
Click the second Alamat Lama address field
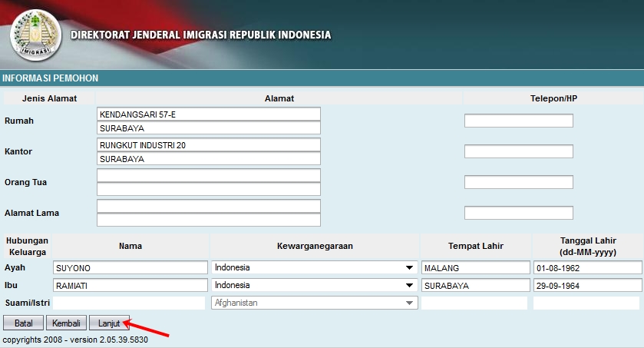209,220
